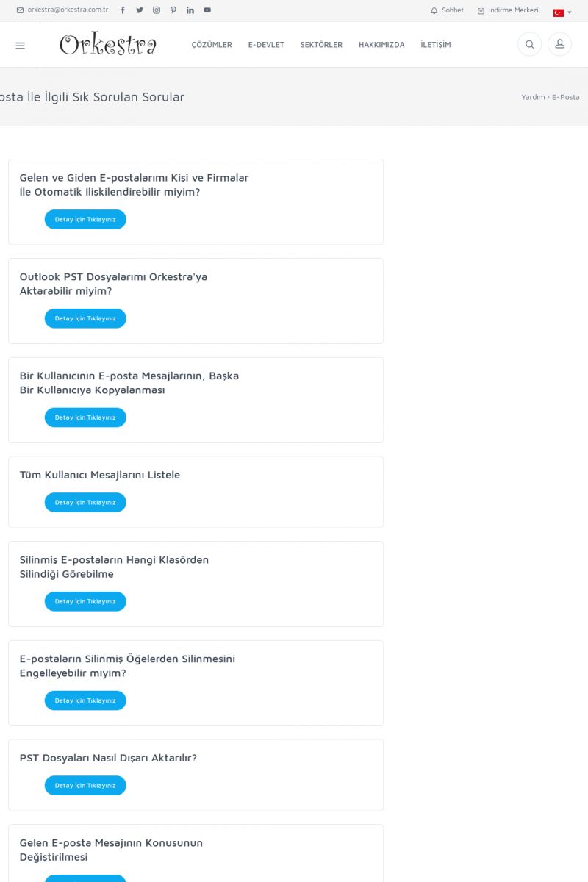Open details for Tüm Kullanıcı Mesajlarını Listele
The width and height of the screenshot is (588, 882).
[x=85, y=503]
